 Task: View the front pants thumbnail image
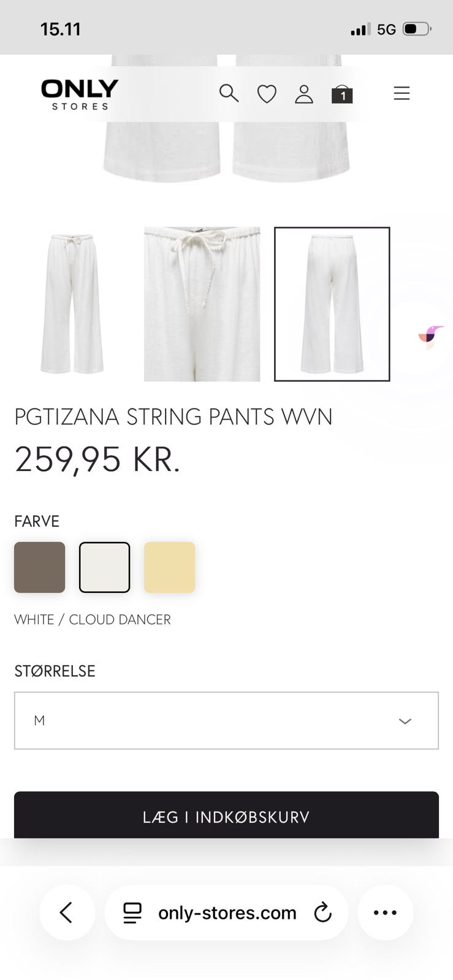[72, 304]
